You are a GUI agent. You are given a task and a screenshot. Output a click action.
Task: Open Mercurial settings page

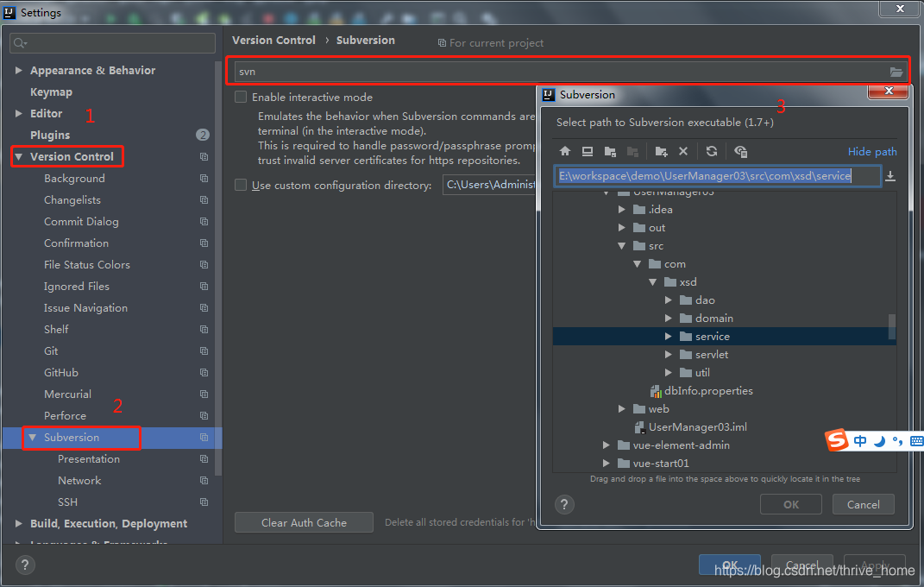coord(68,394)
